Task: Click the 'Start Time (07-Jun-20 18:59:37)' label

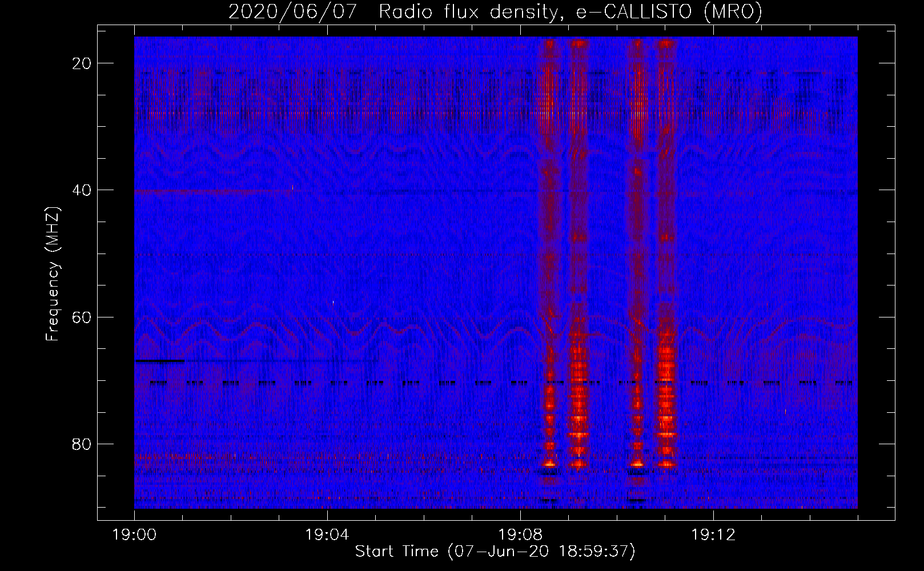Action: 495,552
